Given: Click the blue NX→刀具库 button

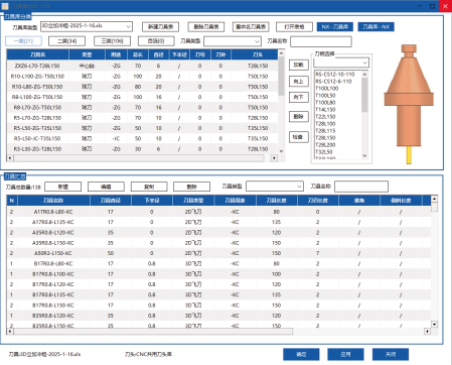Looking at the screenshot, I should point(335,27).
